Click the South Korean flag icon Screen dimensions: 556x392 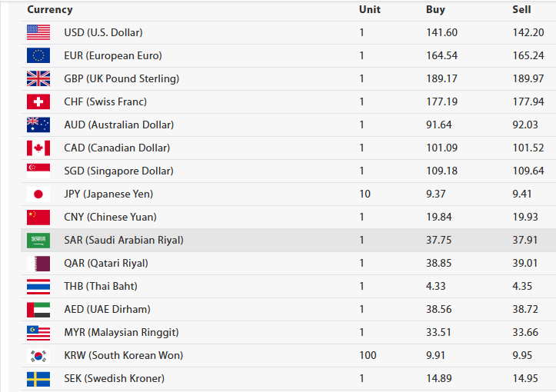[x=38, y=355]
